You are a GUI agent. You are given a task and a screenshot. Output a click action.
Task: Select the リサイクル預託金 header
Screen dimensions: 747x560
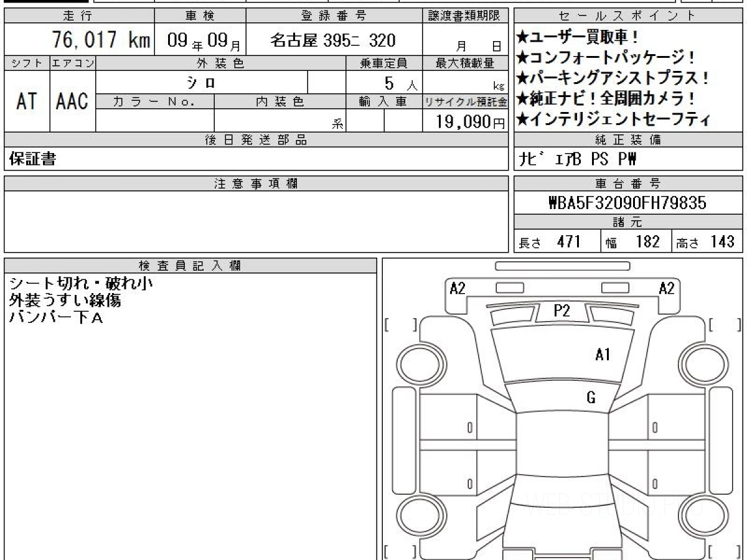pyautogui.click(x=465, y=101)
